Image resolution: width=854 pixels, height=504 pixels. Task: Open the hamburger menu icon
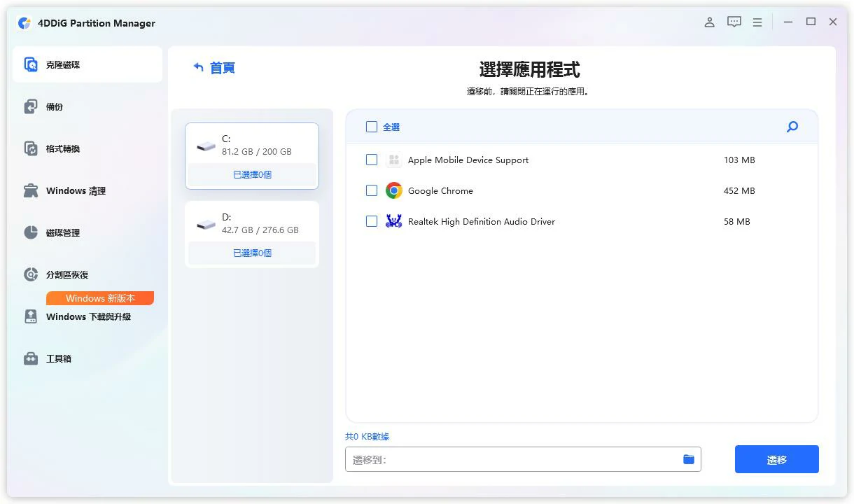757,22
